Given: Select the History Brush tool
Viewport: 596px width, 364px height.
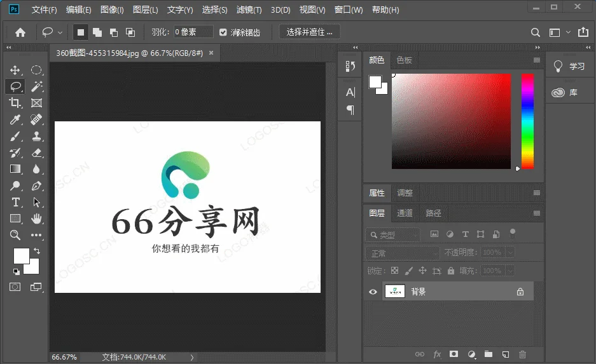Looking at the screenshot, I should (15, 152).
